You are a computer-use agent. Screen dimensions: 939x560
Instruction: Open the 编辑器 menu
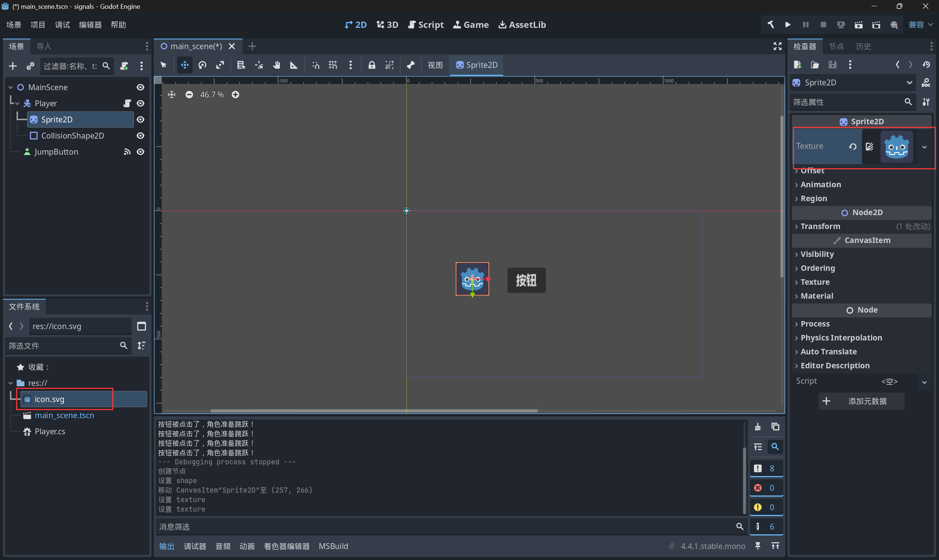pyautogui.click(x=90, y=25)
